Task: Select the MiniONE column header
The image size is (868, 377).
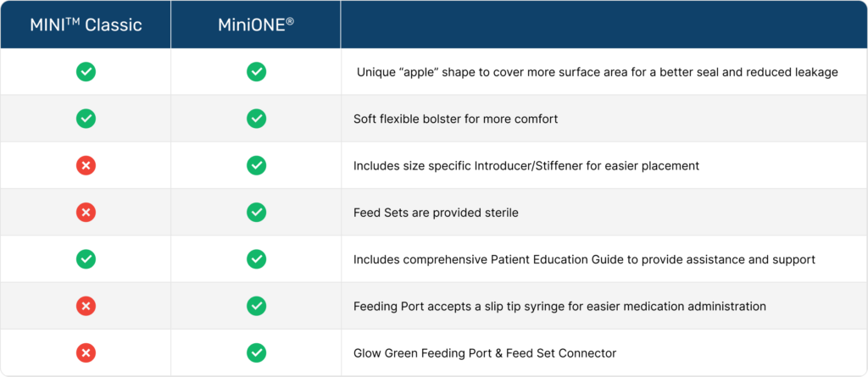Action: coord(256,25)
